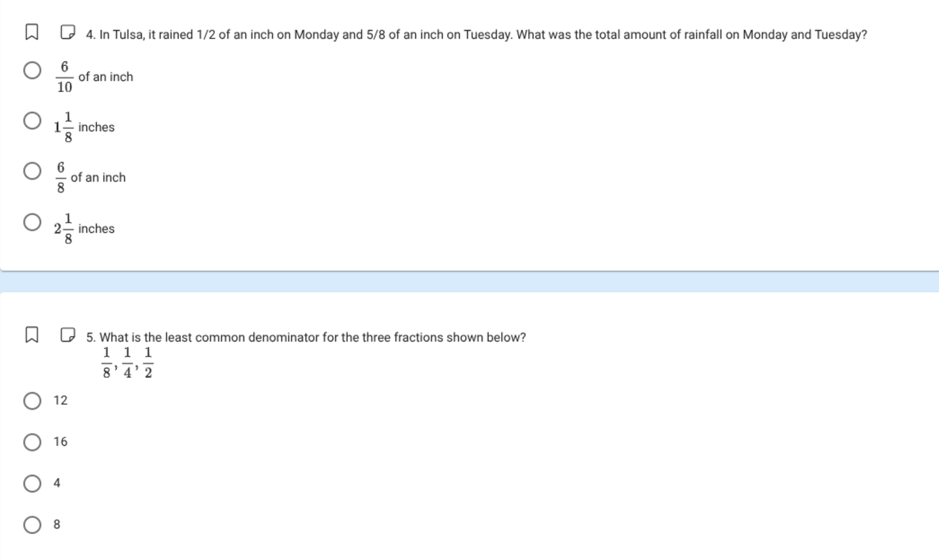Select the 6/10 of an inch answer

coord(32,70)
